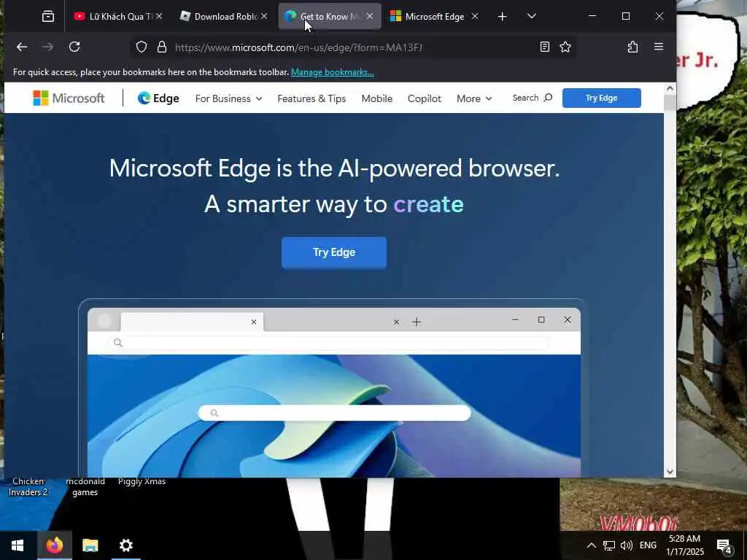Screen dimensions: 747x560
Task: Expand the More dropdown menu
Action: click(474, 98)
